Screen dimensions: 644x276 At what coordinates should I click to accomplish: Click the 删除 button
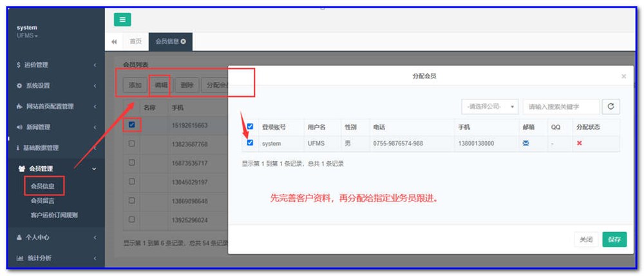(187, 85)
